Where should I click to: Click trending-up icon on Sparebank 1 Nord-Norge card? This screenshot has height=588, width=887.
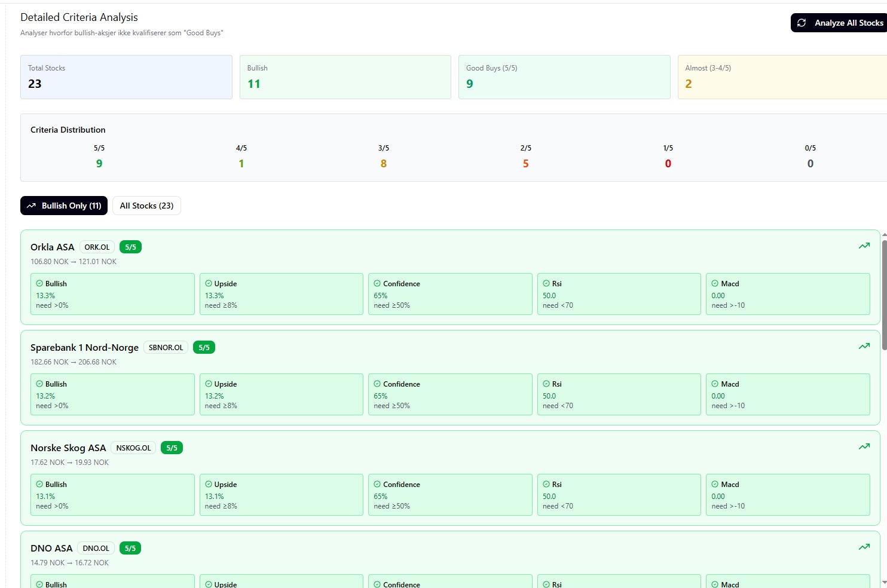click(x=864, y=346)
